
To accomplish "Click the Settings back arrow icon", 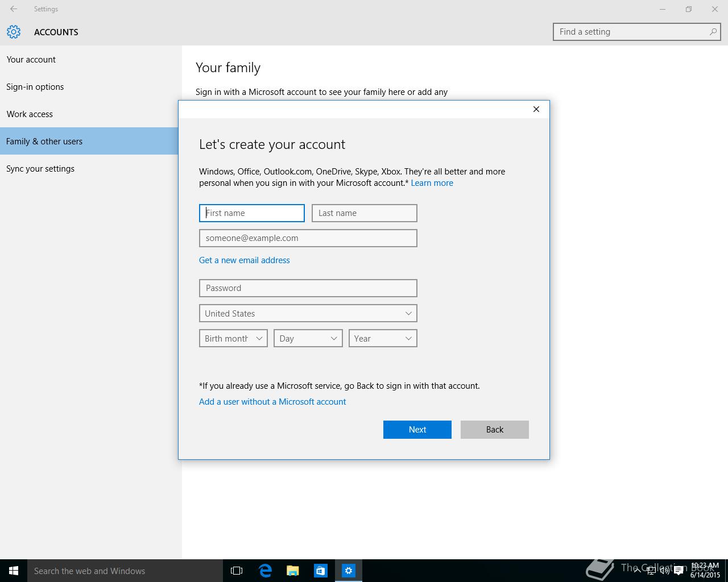I will (13, 9).
